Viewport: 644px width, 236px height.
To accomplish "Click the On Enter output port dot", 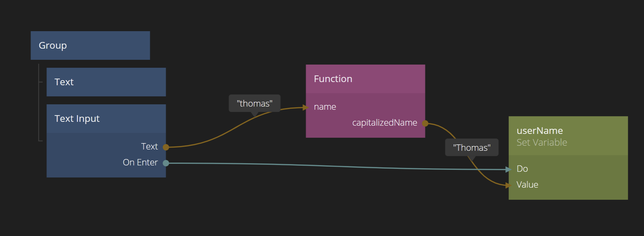I will [x=166, y=163].
